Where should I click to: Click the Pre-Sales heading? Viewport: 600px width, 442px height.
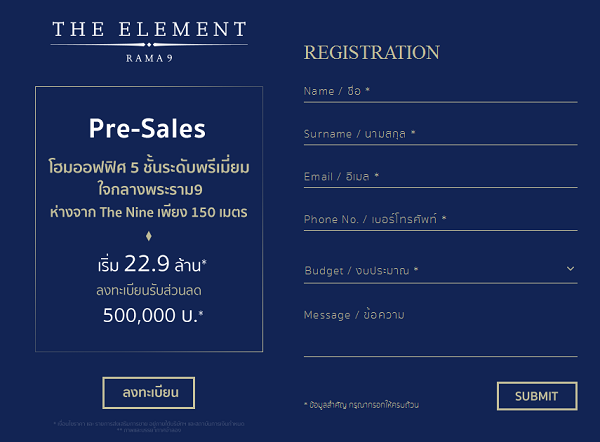pyautogui.click(x=147, y=129)
